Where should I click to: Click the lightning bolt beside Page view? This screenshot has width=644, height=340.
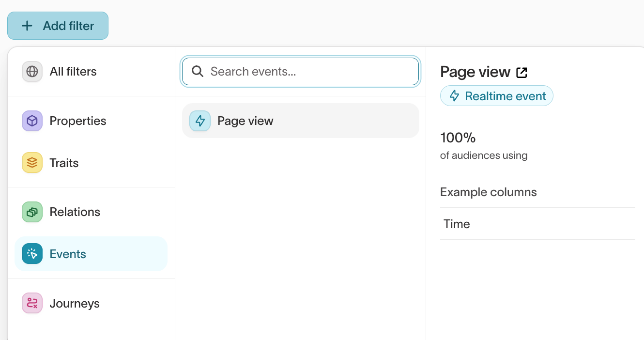199,121
